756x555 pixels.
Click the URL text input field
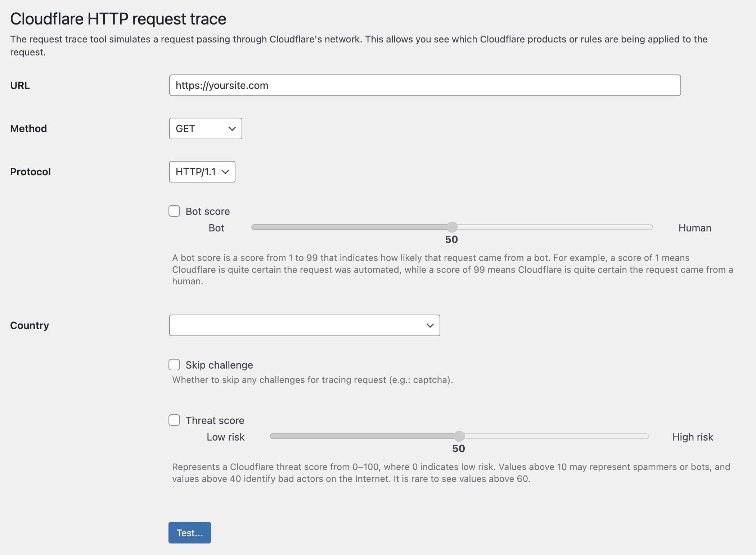click(x=425, y=85)
